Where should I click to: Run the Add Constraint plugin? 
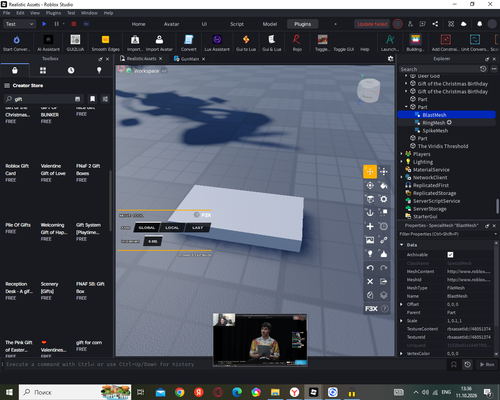pyautogui.click(x=445, y=43)
